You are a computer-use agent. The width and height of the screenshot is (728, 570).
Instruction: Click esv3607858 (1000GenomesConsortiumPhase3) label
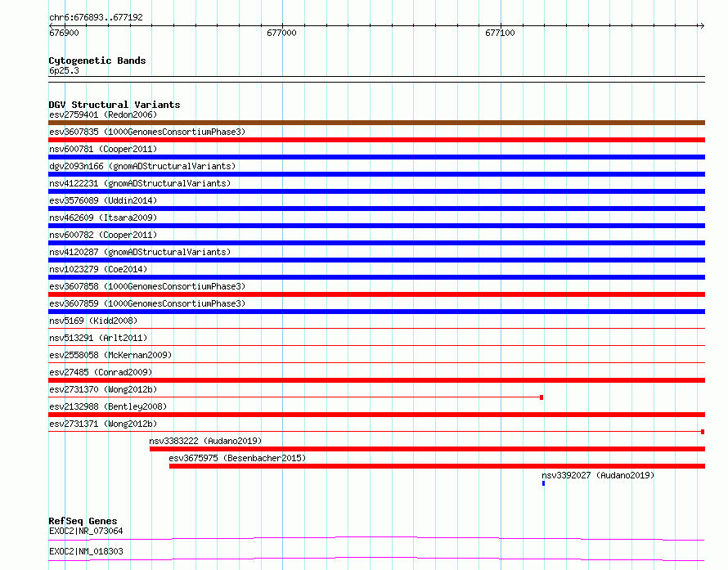click(x=147, y=286)
